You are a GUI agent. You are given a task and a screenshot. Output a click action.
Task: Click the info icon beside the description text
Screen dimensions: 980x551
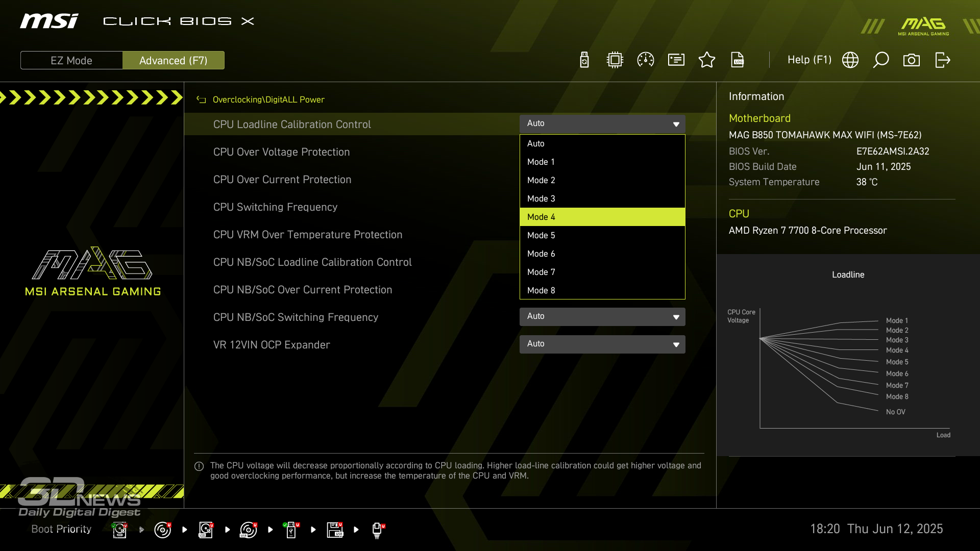[x=199, y=466]
